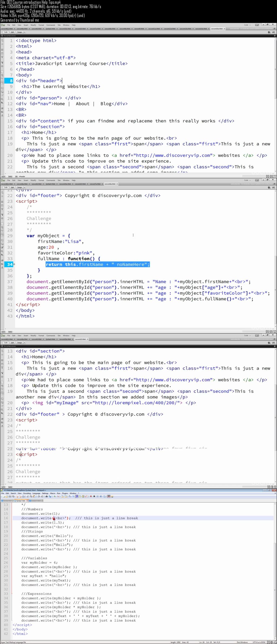Image resolution: width=277 pixels, height=644 pixels.
Task: Close Lesson16a.html tab in first Dreamweaver frame
Action: coord(224,29)
